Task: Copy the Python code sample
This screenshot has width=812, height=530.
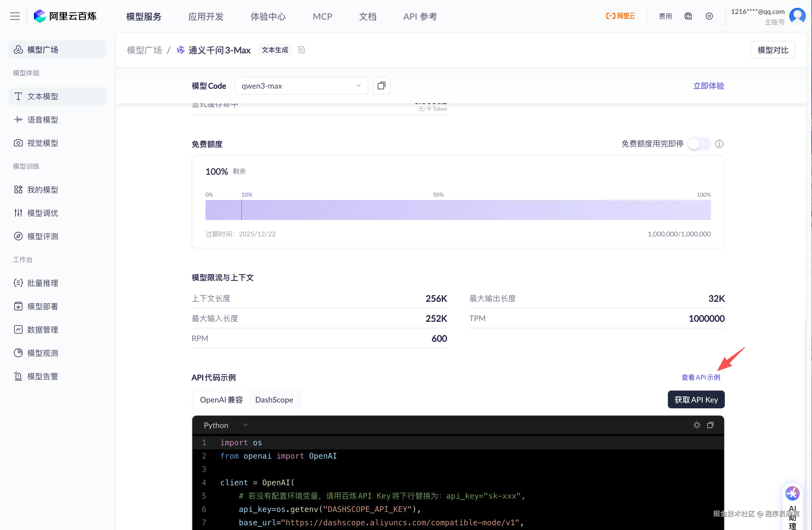Action: click(x=710, y=425)
